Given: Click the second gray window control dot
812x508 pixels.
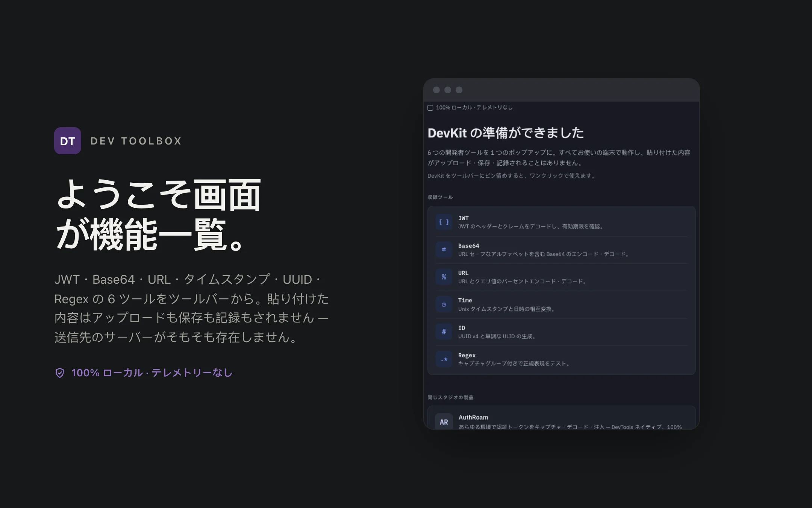Looking at the screenshot, I should click(x=448, y=90).
